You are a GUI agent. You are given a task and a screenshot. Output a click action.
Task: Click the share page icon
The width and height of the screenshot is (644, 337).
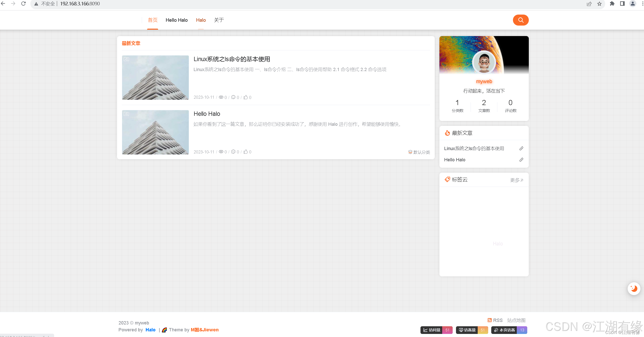(x=589, y=4)
